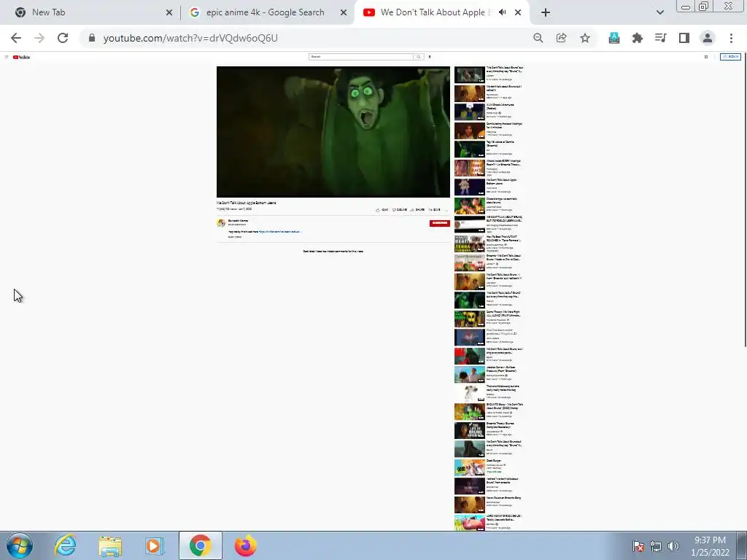Image resolution: width=747 pixels, height=560 pixels.
Task: Open the system tray volume speaker
Action: click(673, 546)
